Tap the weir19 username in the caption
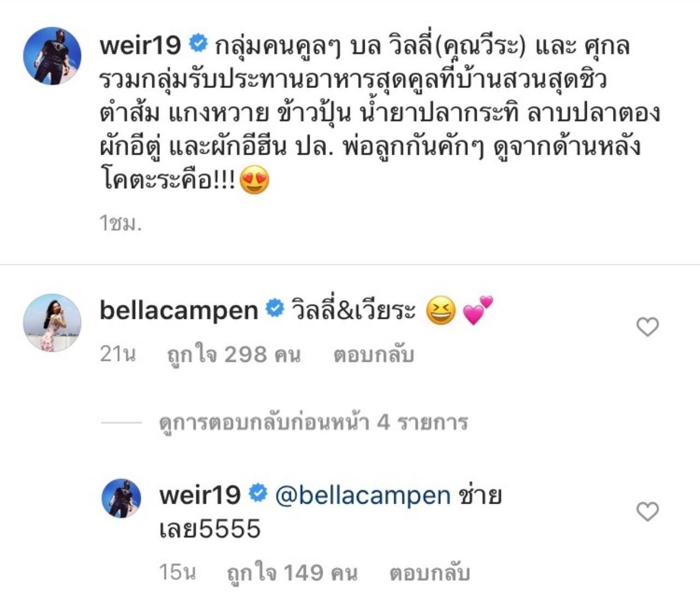700x601 pixels. 140,44
